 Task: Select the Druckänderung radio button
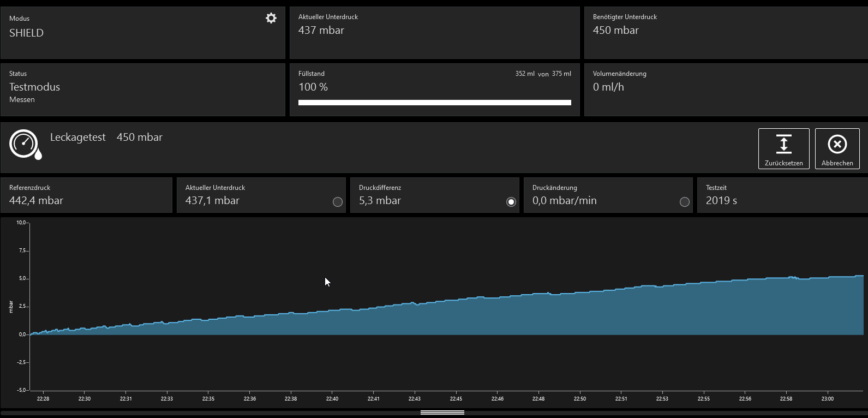[684, 202]
